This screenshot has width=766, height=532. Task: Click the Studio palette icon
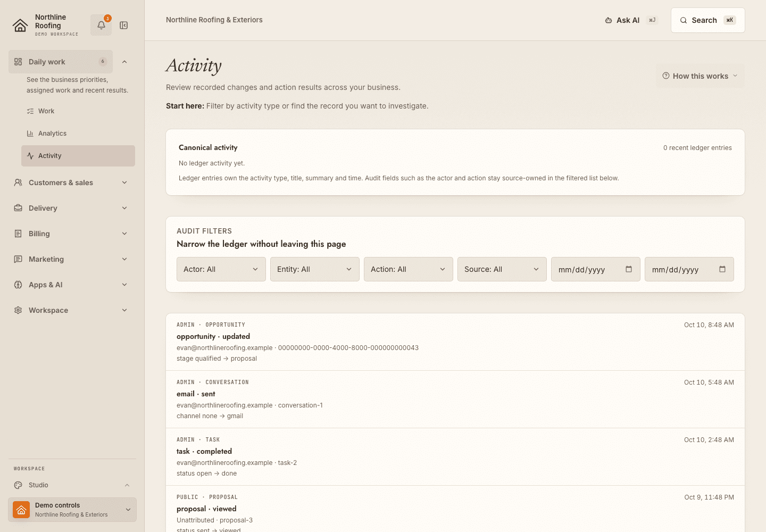point(18,485)
